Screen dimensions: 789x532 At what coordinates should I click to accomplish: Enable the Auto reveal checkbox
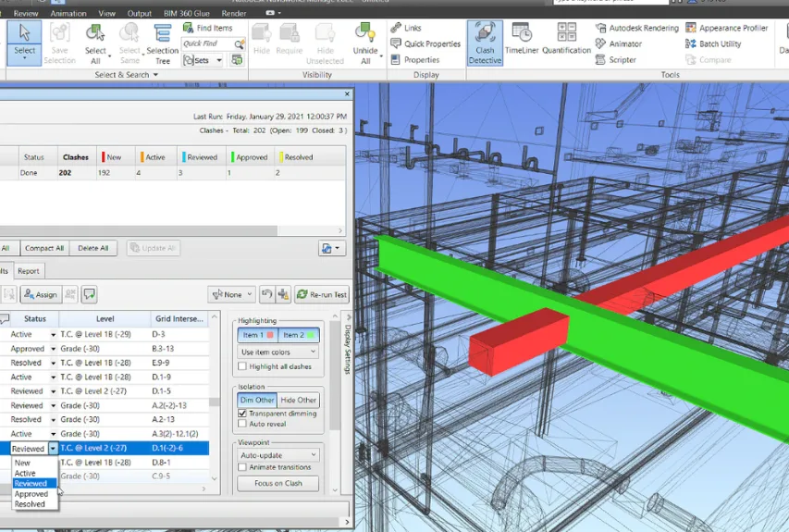(x=242, y=424)
